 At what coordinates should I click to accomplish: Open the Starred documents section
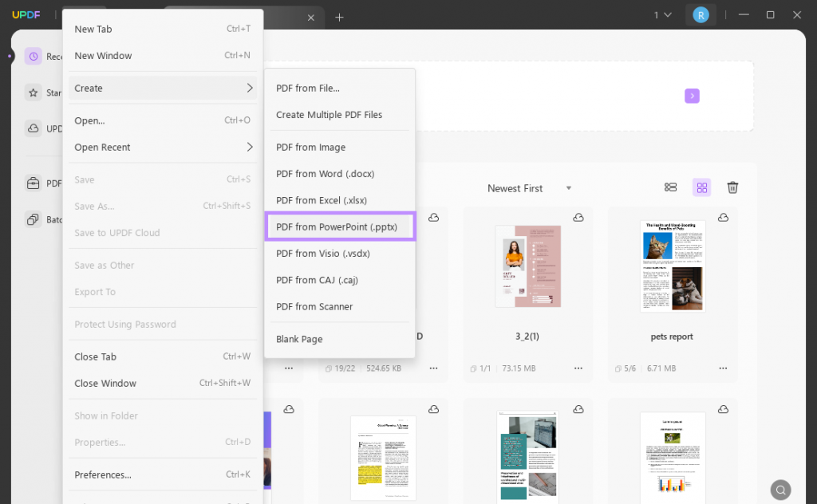pos(35,93)
